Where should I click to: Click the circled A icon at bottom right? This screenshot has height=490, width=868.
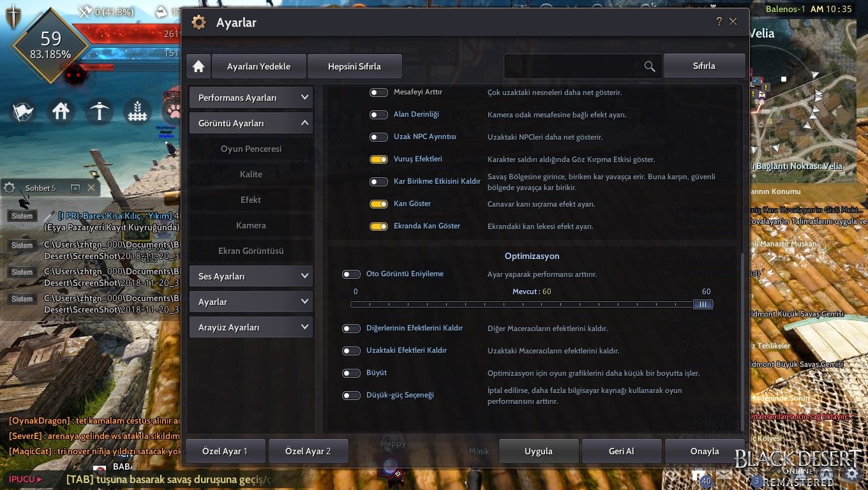827,474
